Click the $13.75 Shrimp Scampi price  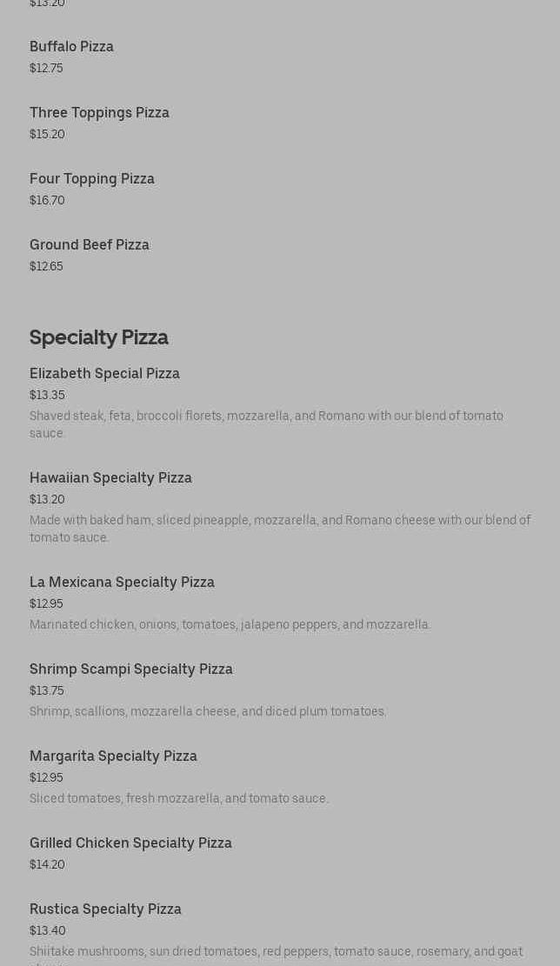click(x=47, y=690)
